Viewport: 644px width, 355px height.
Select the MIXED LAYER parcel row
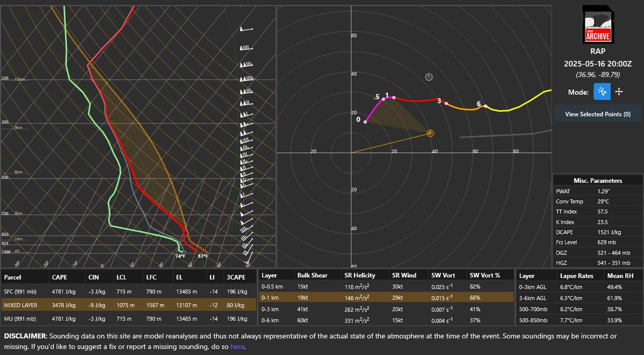(x=129, y=305)
